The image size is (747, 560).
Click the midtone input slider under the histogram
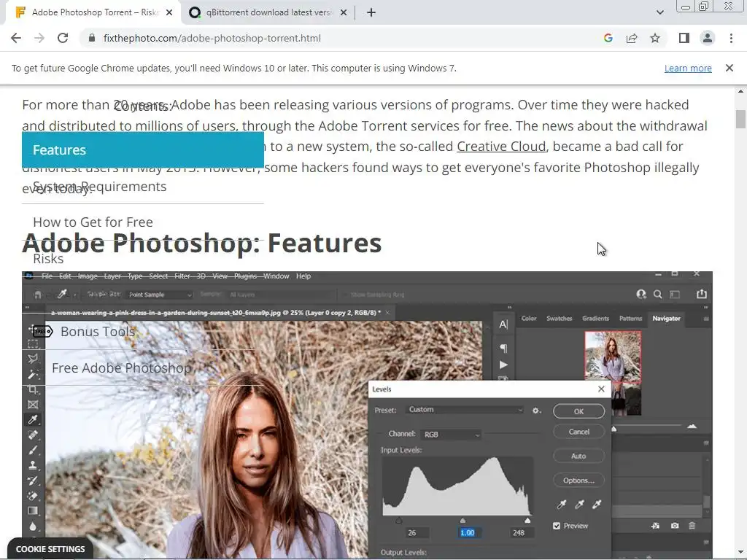[x=462, y=521]
